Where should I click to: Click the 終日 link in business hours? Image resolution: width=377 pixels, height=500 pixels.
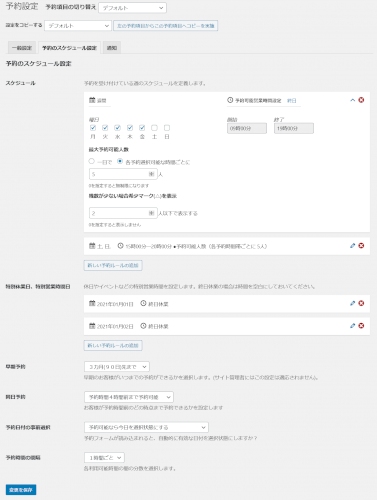292,100
